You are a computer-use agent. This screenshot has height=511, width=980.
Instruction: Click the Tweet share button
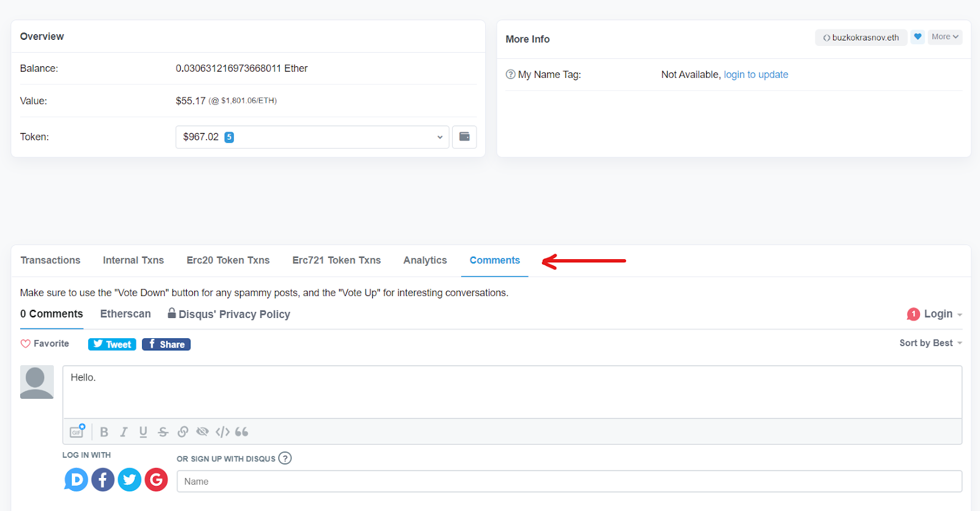click(112, 344)
